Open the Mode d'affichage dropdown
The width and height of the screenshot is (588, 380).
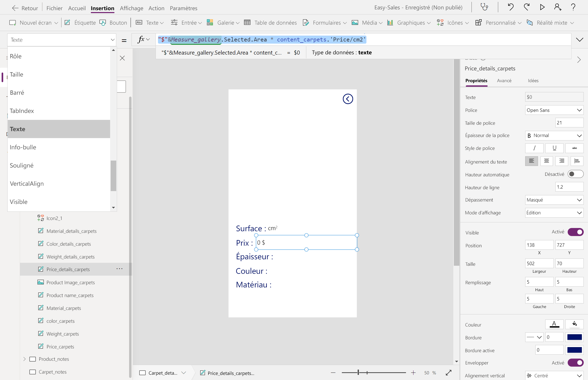click(554, 213)
